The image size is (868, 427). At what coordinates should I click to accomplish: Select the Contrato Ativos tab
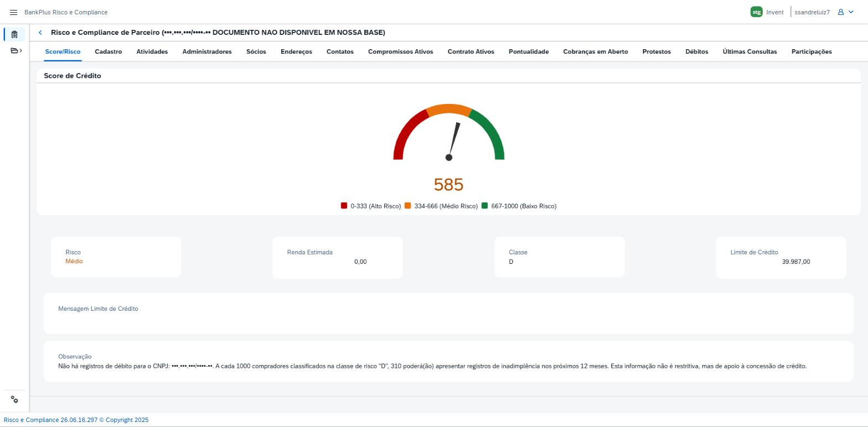click(x=471, y=51)
